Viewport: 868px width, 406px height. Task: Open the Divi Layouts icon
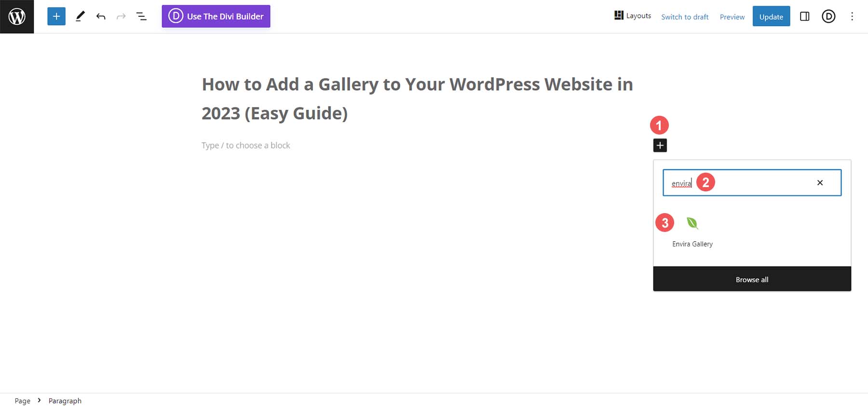pos(619,15)
